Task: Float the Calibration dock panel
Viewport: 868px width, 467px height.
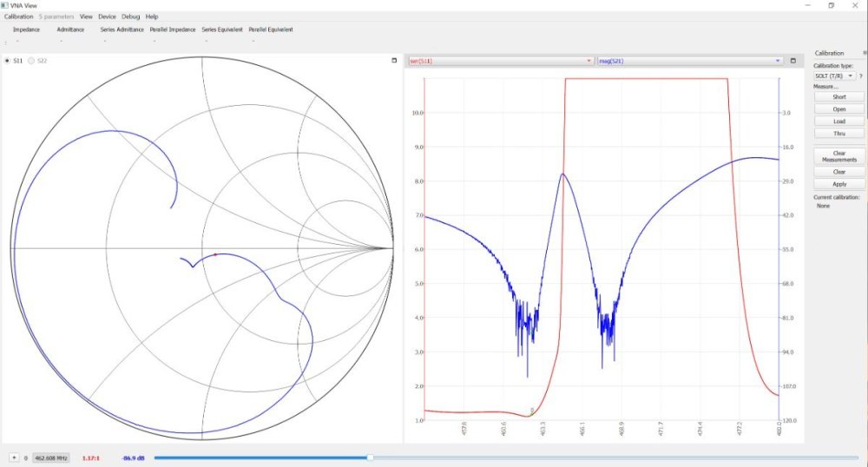Action: [864, 53]
